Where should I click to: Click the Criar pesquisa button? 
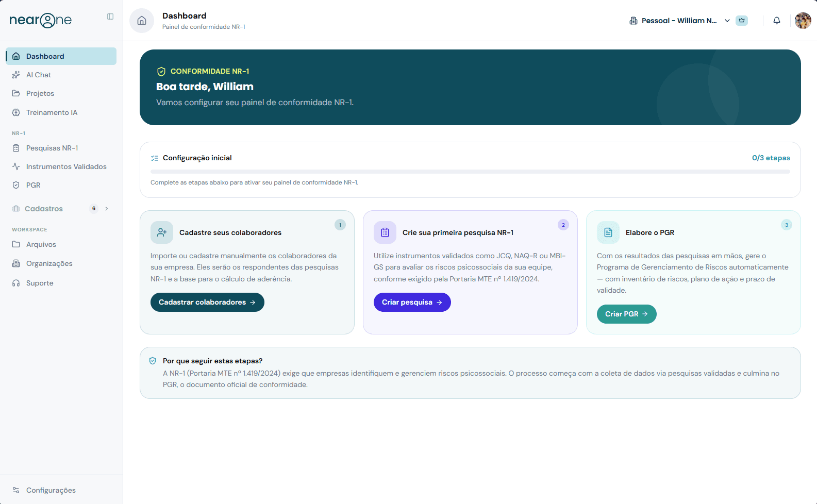pos(412,303)
